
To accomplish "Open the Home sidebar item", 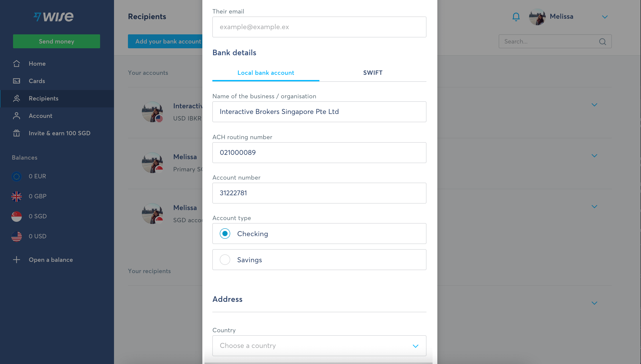I will [57, 63].
